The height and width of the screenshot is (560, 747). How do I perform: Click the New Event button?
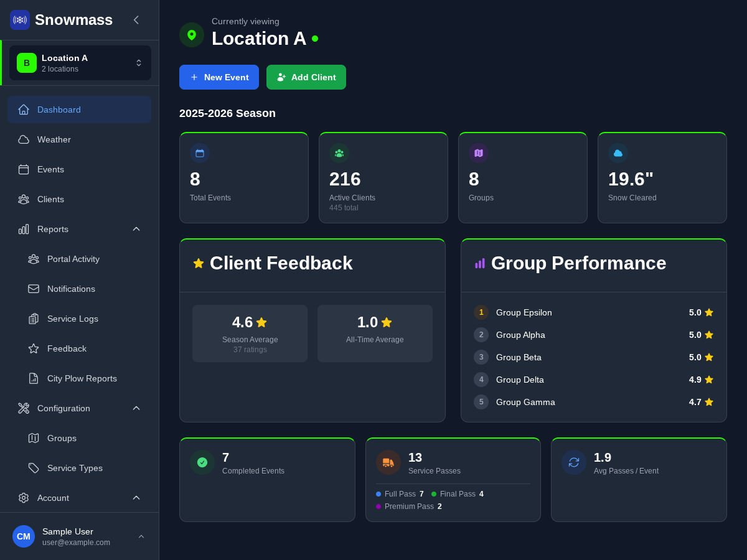tap(219, 77)
